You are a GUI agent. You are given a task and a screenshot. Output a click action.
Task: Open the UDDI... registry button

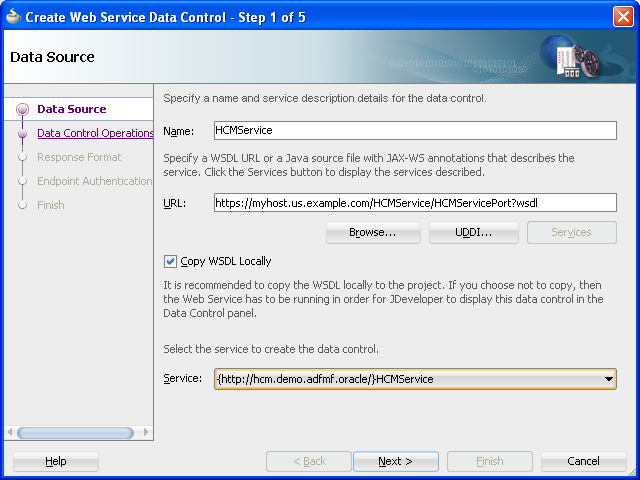coord(473,233)
